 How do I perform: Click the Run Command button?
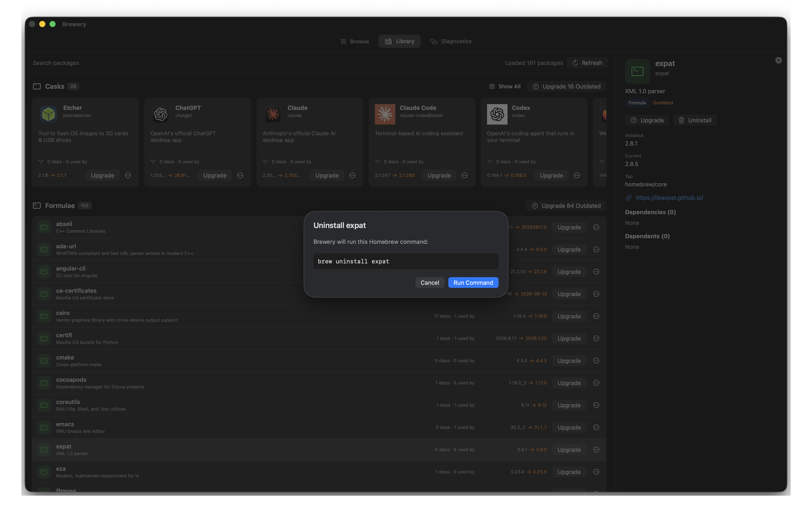473,283
